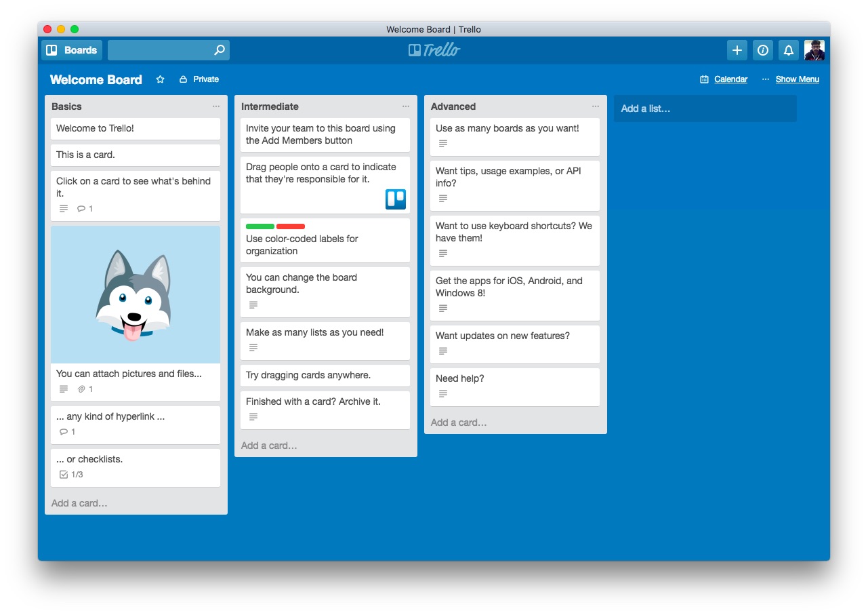Click description icon on Want tips card
868x615 pixels.
pyautogui.click(x=443, y=199)
